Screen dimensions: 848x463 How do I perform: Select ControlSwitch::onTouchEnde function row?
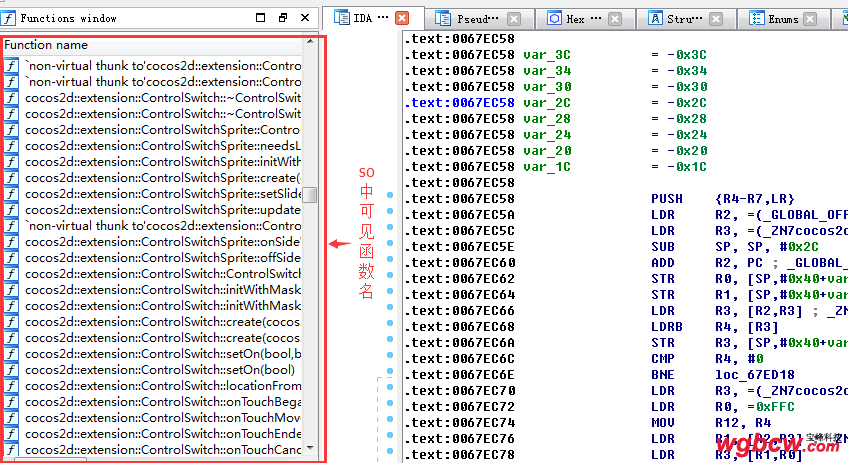pyautogui.click(x=152, y=434)
